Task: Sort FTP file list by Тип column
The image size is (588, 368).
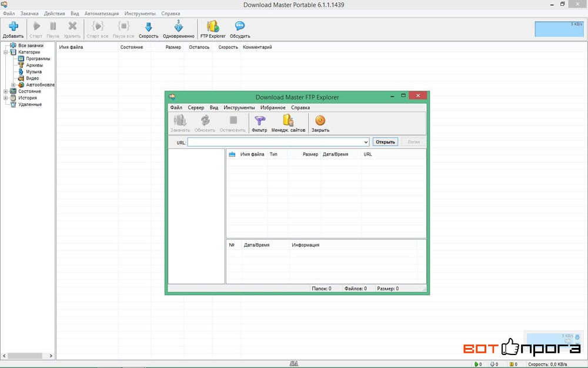Action: pyautogui.click(x=273, y=154)
